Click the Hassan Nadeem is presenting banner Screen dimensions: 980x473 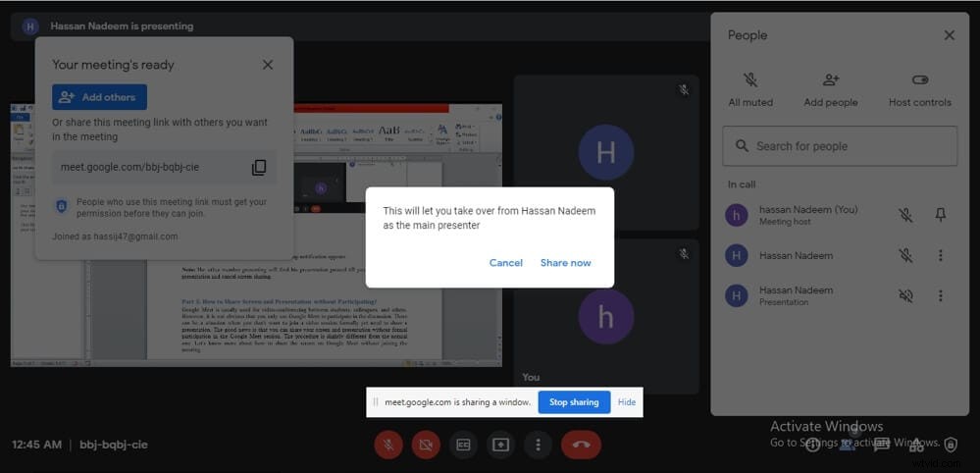click(363, 26)
